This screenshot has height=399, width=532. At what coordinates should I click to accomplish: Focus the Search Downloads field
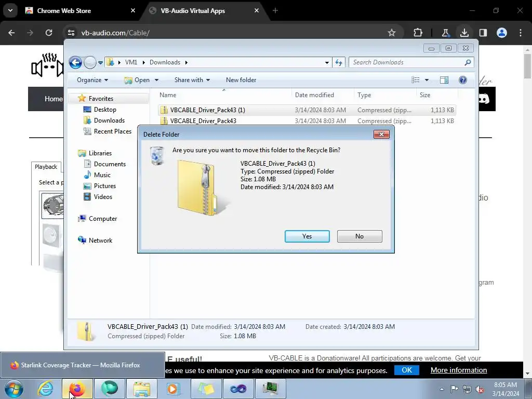pyautogui.click(x=411, y=62)
